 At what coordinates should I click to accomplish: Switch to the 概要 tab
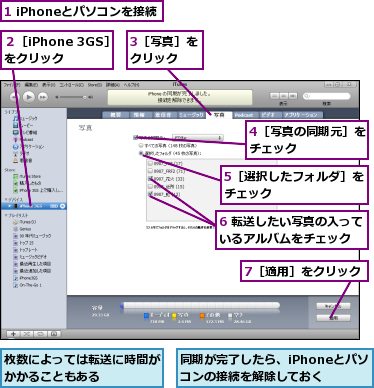pyautogui.click(x=116, y=115)
